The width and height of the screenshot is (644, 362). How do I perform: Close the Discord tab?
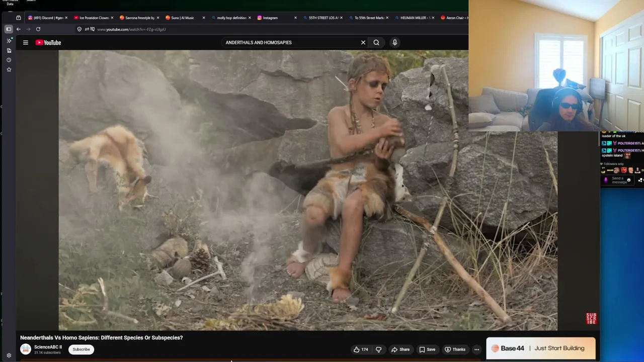pyautogui.click(x=66, y=18)
